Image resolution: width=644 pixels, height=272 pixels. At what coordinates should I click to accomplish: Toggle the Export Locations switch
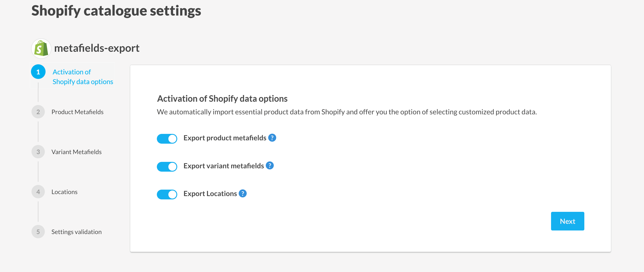click(x=167, y=194)
